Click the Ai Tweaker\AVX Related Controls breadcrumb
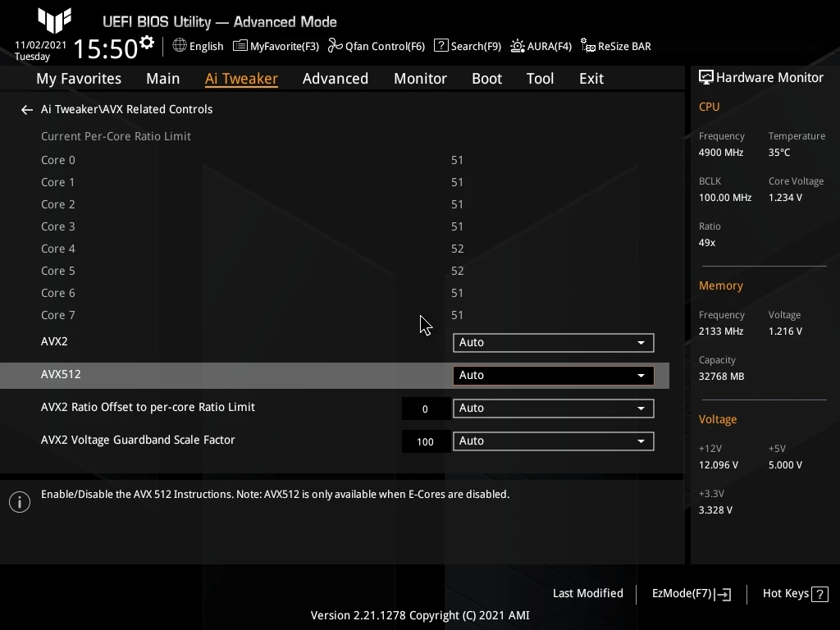Image resolution: width=840 pixels, height=630 pixels. pyautogui.click(x=126, y=109)
